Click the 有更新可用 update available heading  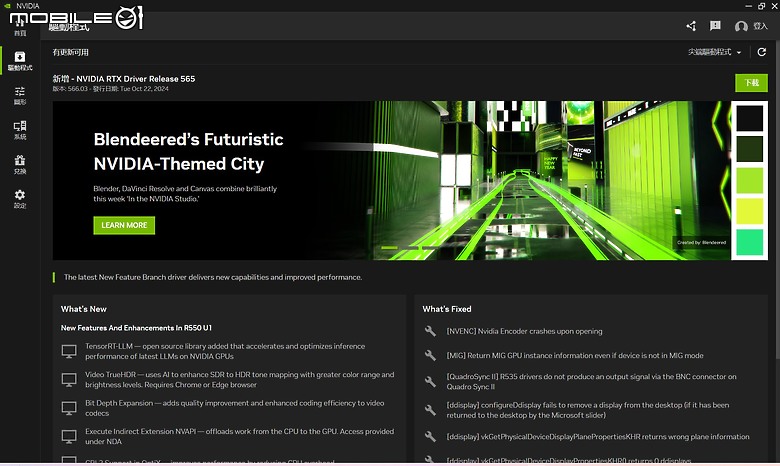coord(71,52)
